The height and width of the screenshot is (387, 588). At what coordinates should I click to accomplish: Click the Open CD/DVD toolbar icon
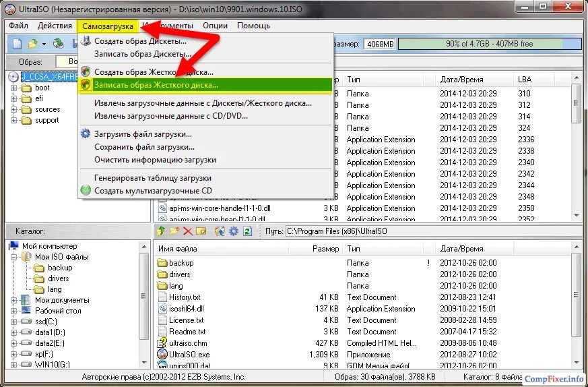pos(58,44)
